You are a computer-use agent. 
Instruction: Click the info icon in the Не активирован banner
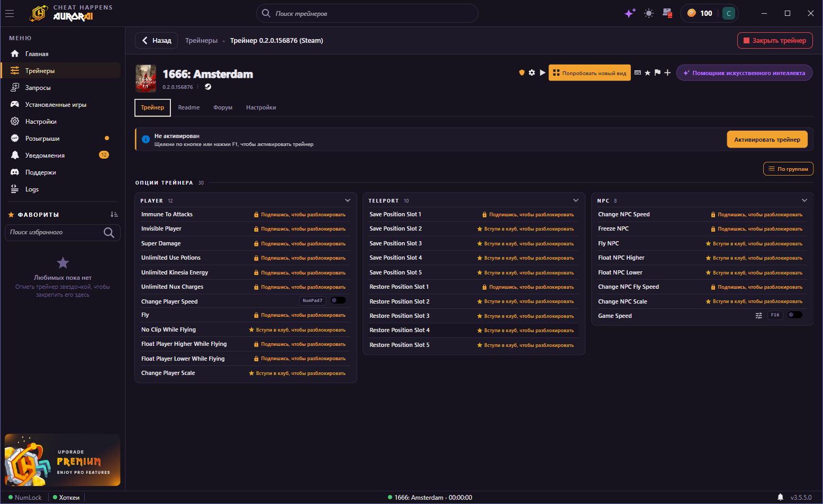(146, 140)
